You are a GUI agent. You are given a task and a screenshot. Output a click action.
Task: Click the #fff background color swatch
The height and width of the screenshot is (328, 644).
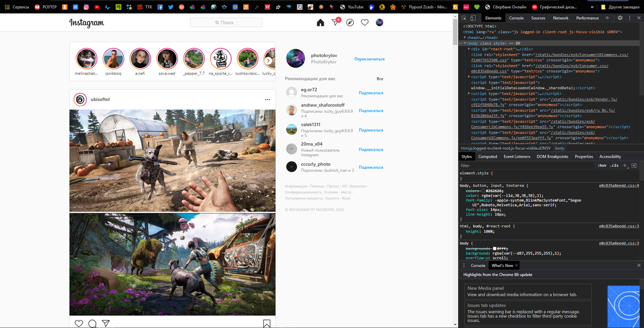tap(495, 248)
